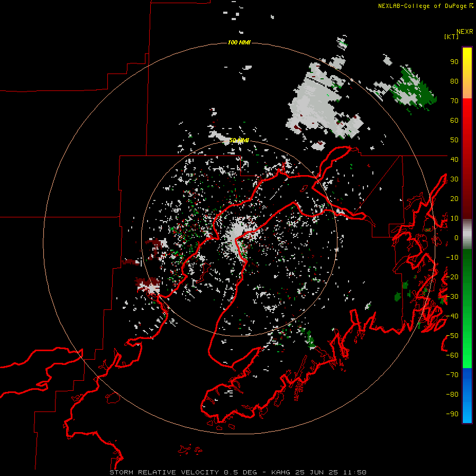Click the 11:50 time stamp in the footer
The width and height of the screenshot is (476, 476).
354,472
